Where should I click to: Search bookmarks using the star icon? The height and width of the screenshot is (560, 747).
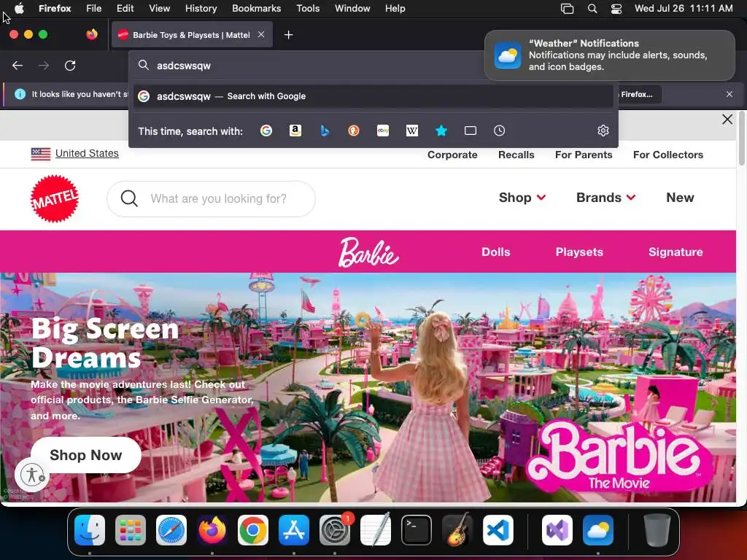441,131
